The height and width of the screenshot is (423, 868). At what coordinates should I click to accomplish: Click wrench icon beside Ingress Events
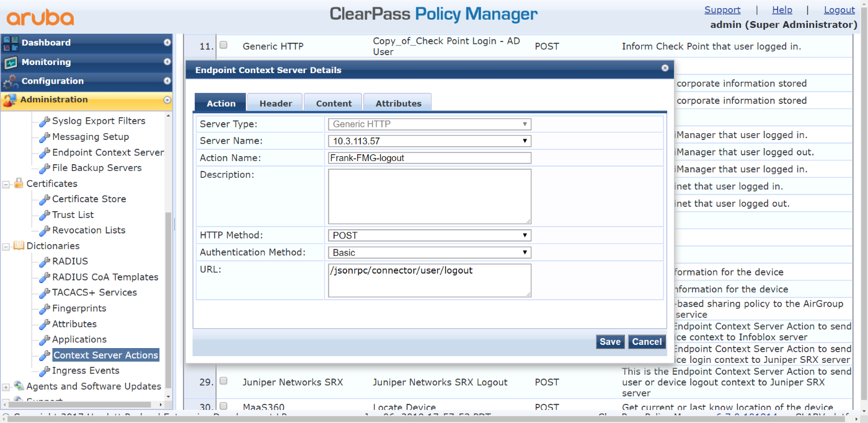tap(45, 371)
